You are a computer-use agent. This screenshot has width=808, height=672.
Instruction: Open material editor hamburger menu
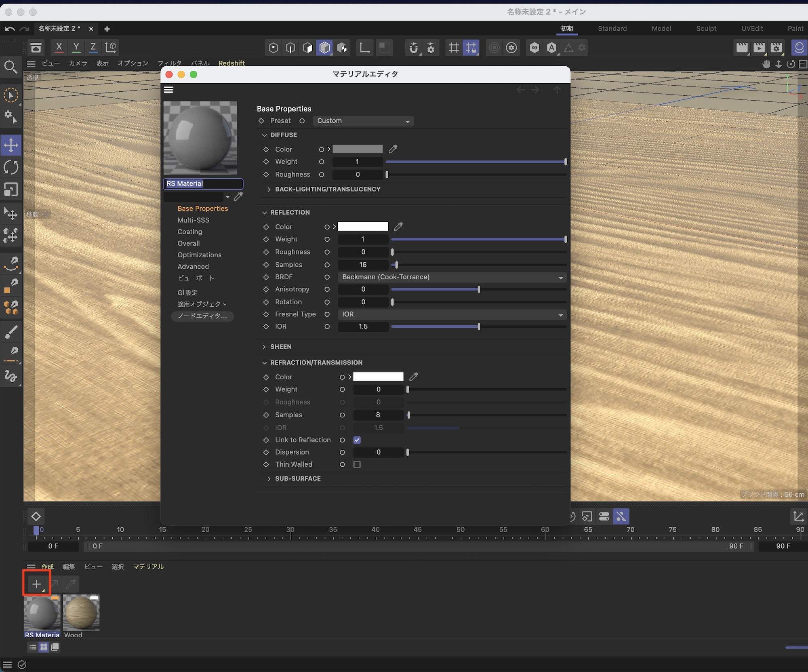(x=168, y=90)
